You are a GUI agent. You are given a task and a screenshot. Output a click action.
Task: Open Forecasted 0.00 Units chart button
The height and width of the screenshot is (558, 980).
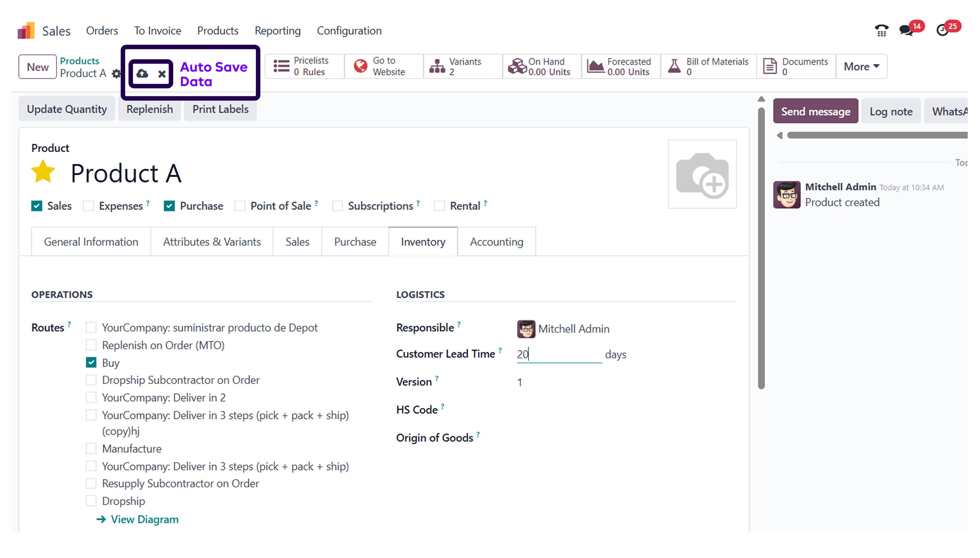(621, 66)
